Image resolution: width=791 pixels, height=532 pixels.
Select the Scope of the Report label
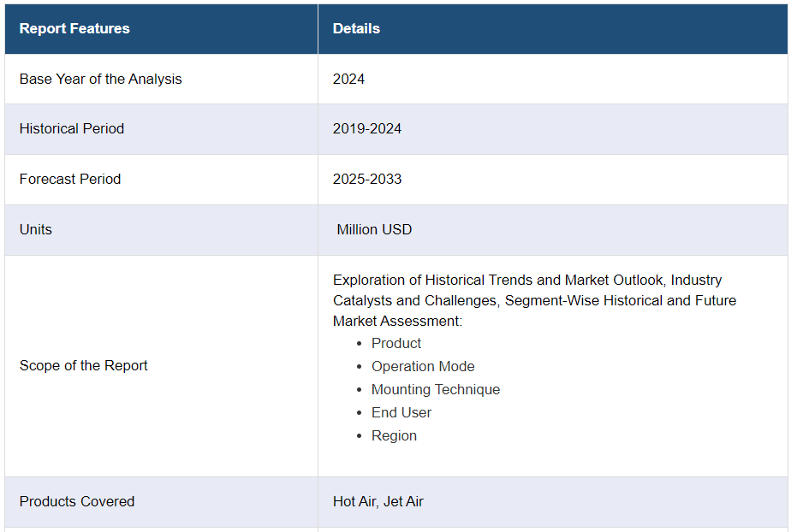pos(84,365)
